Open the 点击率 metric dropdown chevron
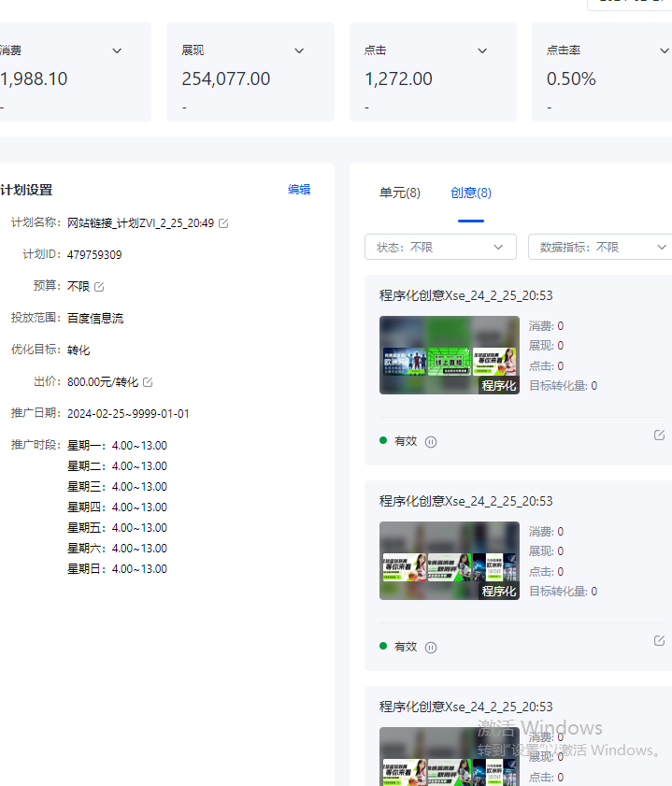The width and height of the screenshot is (672, 786). tap(665, 50)
